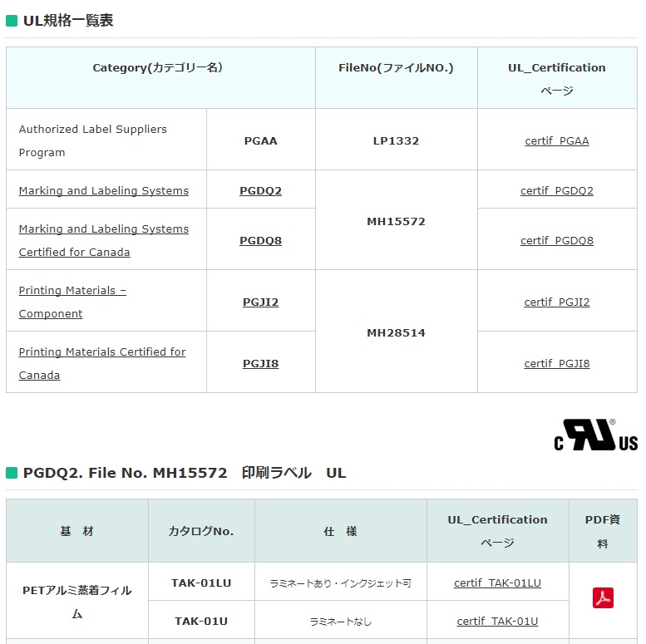This screenshot has width=646, height=644.
Task: Open the Marking and Labeling Systems link
Action: 104,190
